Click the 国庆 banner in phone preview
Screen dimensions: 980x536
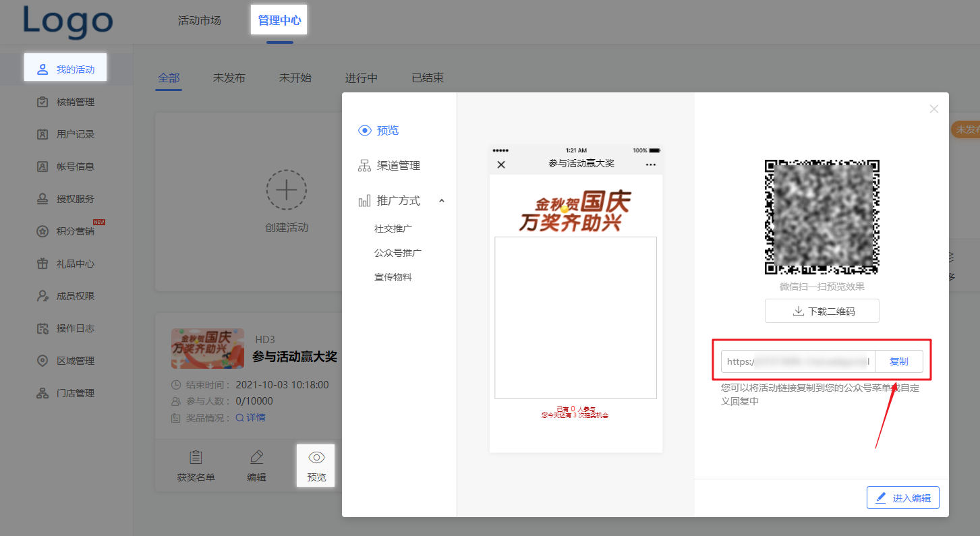coord(575,212)
